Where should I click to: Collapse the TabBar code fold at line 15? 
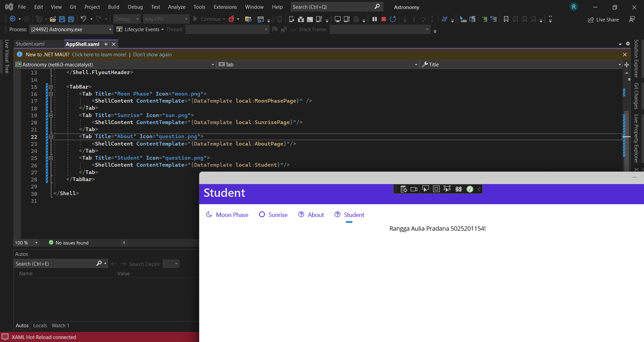click(51, 87)
